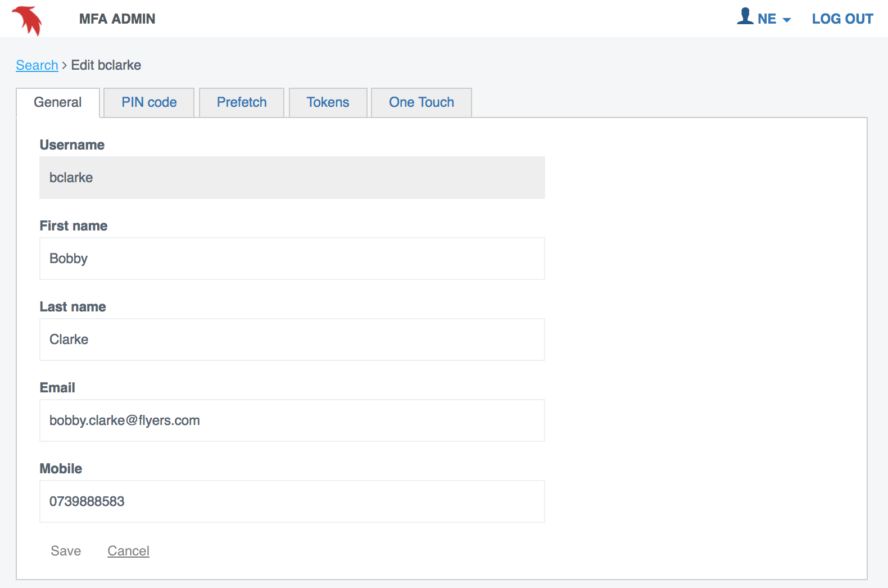The image size is (888, 588).
Task: Click the disabled Username field
Action: click(292, 178)
